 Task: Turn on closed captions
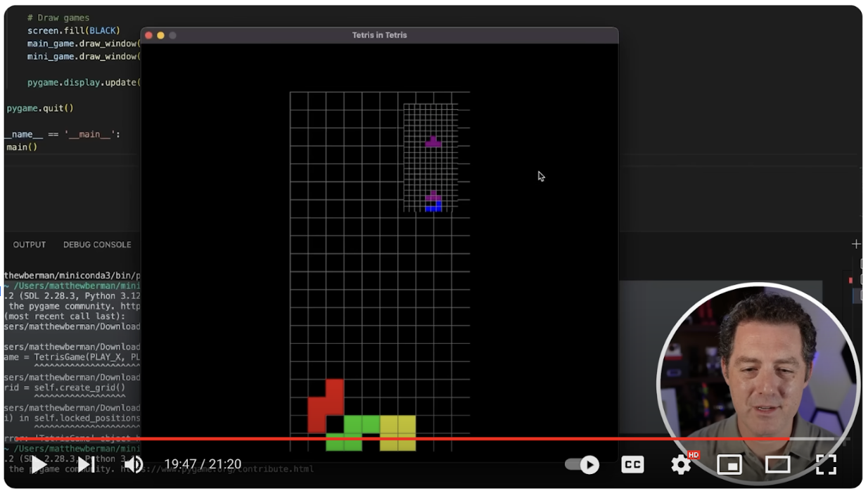(632, 465)
